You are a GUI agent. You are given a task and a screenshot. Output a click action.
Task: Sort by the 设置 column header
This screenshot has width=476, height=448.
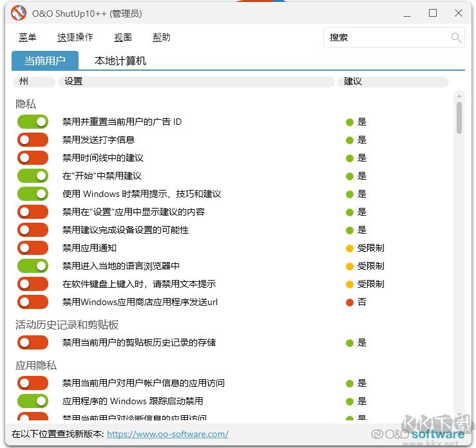[196, 82]
